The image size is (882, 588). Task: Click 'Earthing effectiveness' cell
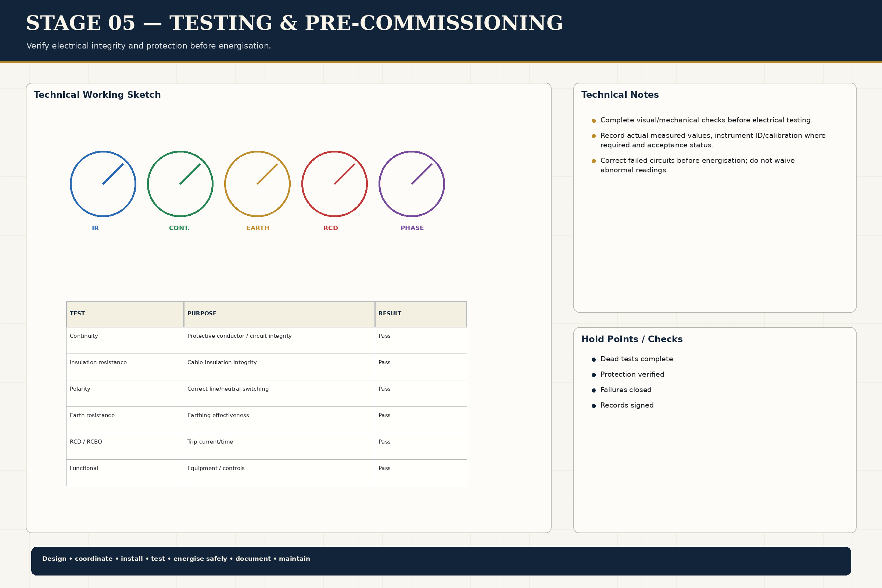pos(279,420)
